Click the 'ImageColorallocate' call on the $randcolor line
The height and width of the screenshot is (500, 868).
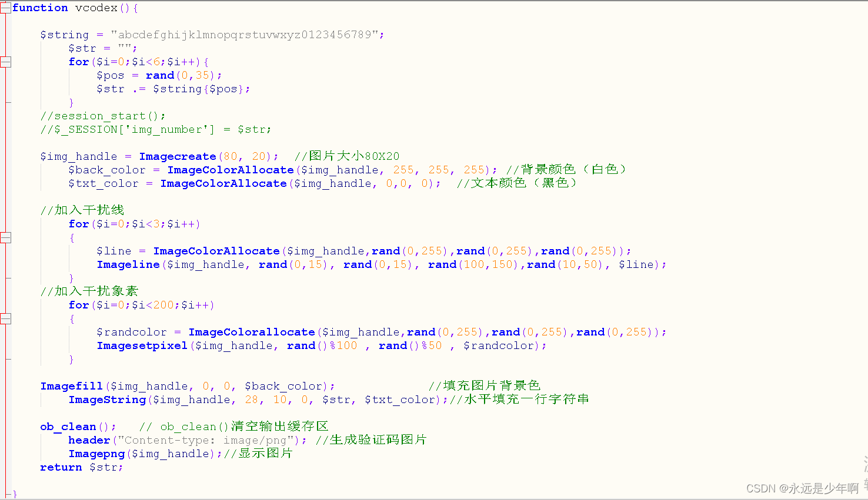pyautogui.click(x=252, y=332)
